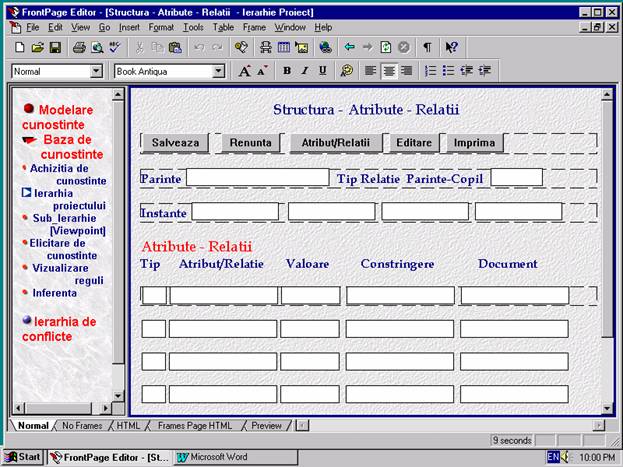This screenshot has height=467, width=623.
Task: Toggle Italic formatting
Action: tap(305, 71)
